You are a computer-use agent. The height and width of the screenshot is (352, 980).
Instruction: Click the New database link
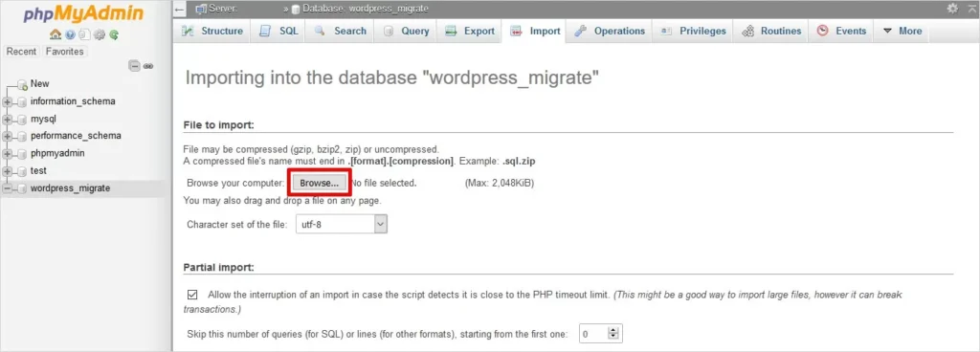[x=40, y=83]
